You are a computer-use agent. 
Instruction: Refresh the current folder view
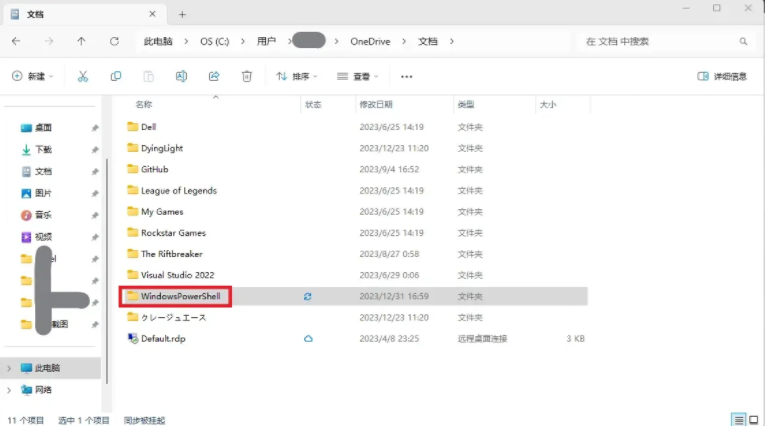click(x=114, y=42)
